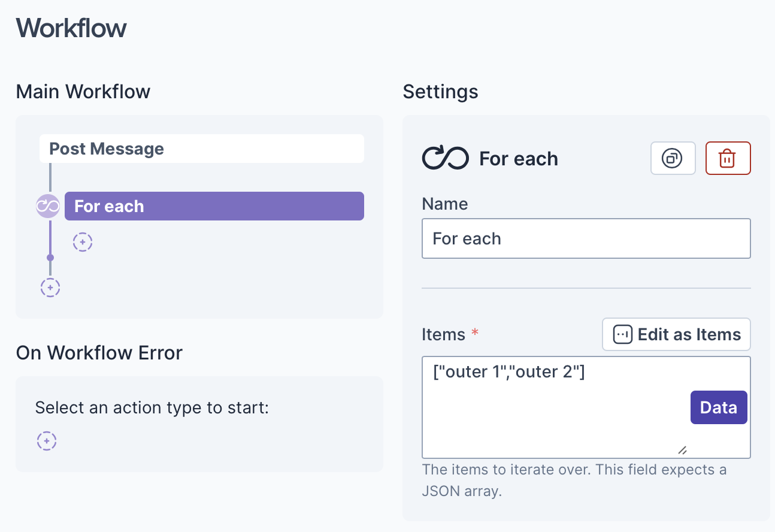Click the Name input field
775x532 pixels.
[586, 238]
